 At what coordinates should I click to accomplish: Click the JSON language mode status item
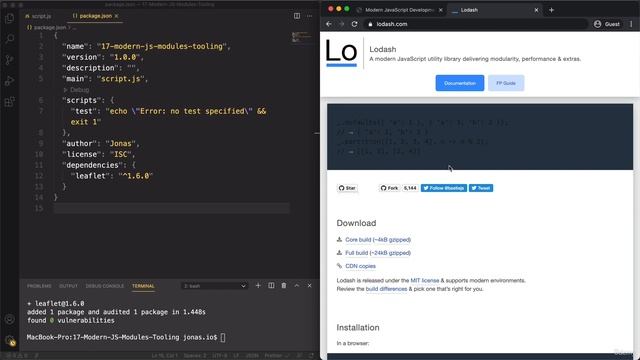tap(252, 356)
